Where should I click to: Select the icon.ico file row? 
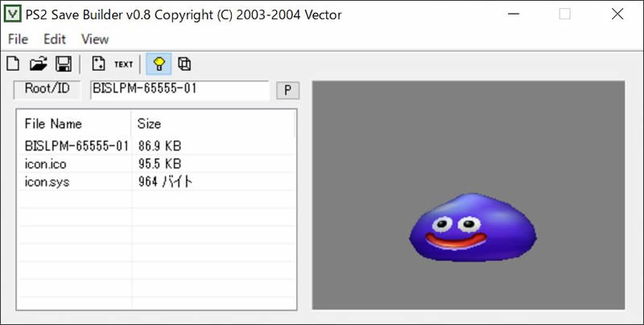click(156, 164)
